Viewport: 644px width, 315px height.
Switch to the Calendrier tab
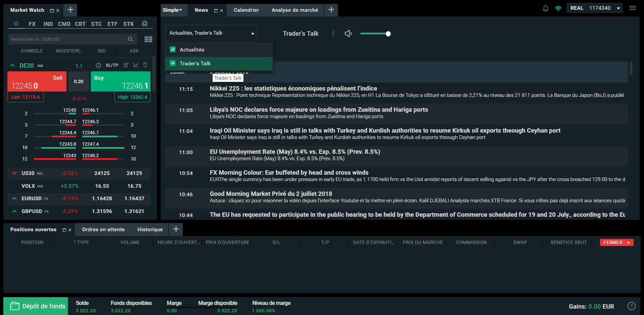click(246, 10)
